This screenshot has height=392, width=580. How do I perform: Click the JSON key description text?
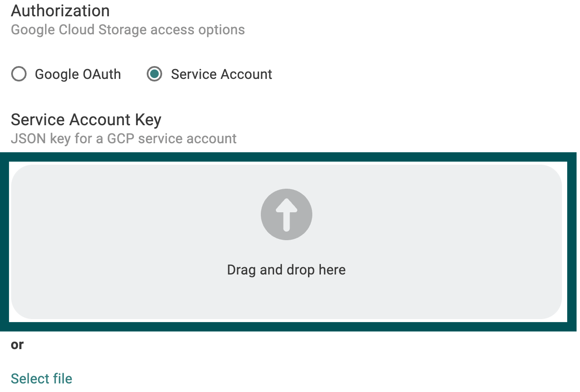point(124,138)
